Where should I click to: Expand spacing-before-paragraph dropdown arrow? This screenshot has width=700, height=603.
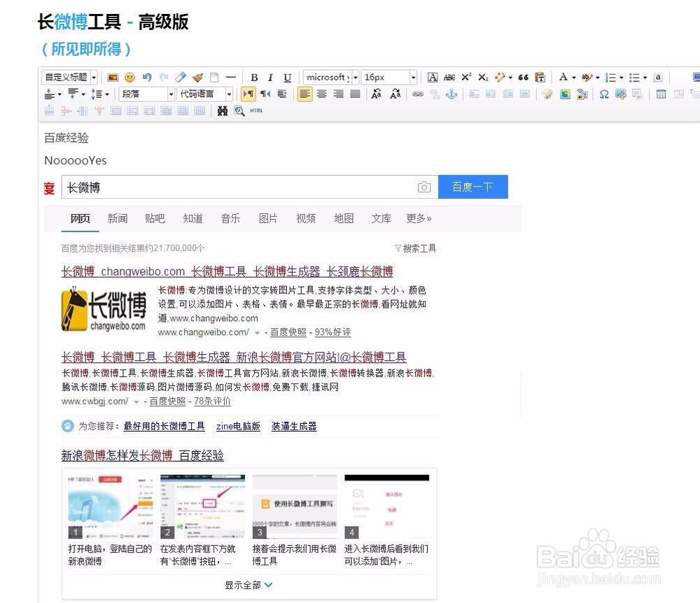(59, 94)
